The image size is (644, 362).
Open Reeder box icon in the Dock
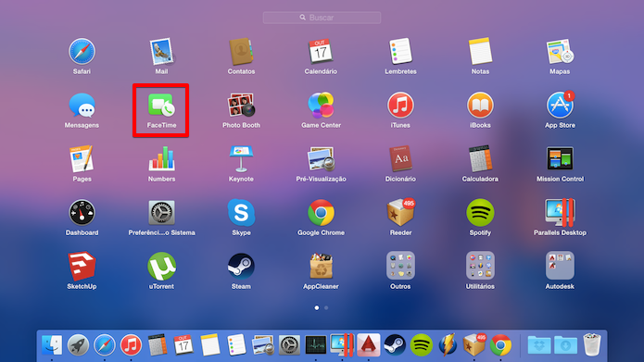pyautogui.click(x=474, y=344)
